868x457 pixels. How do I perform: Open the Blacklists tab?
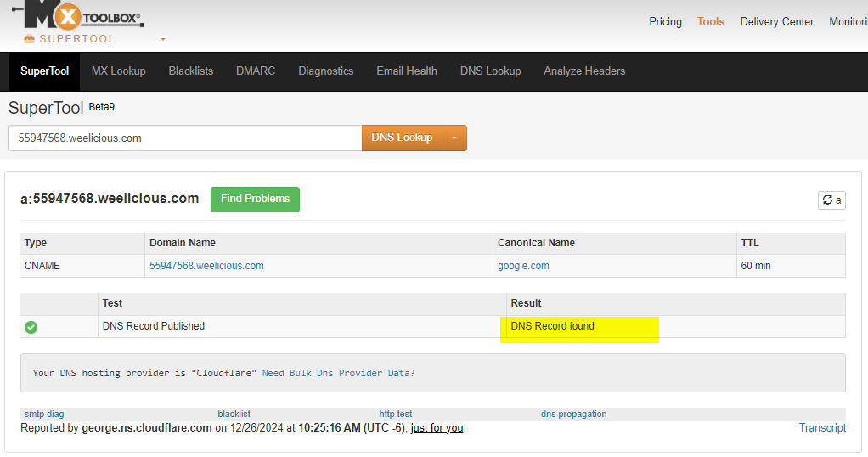(191, 71)
